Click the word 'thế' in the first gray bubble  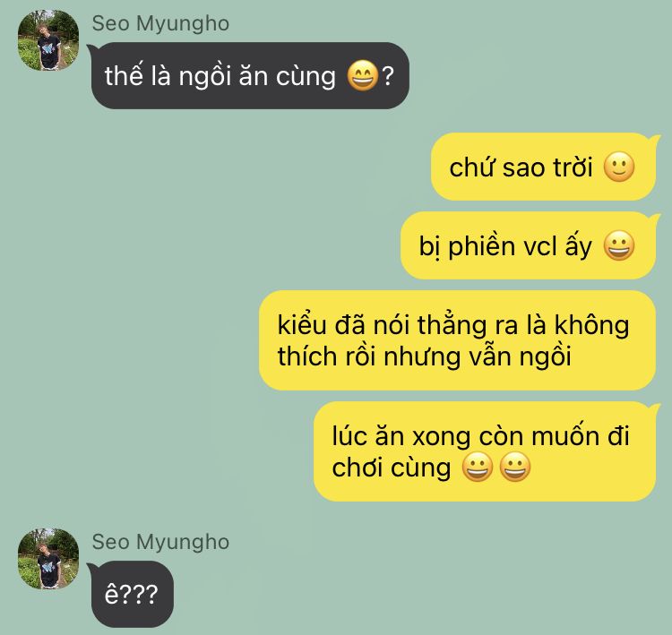coord(124,75)
